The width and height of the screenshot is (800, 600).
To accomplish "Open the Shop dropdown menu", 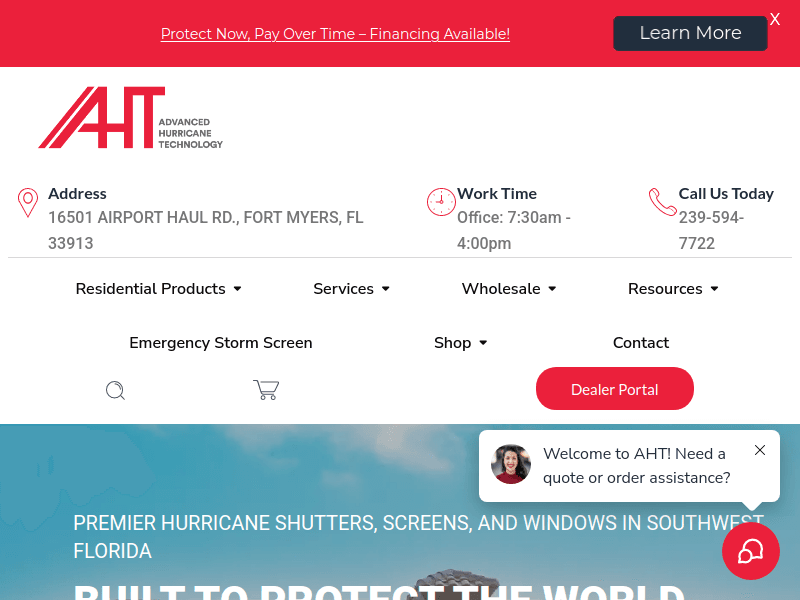I will pos(460,343).
